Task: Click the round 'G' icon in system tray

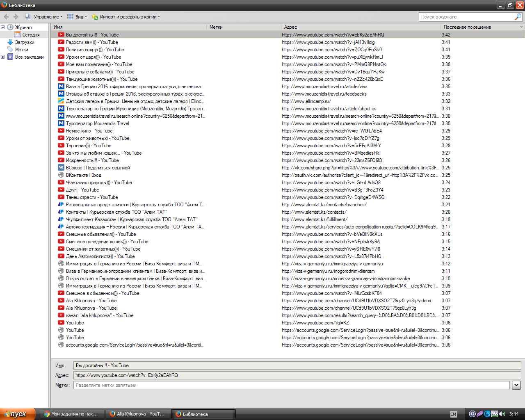Action: point(472,414)
